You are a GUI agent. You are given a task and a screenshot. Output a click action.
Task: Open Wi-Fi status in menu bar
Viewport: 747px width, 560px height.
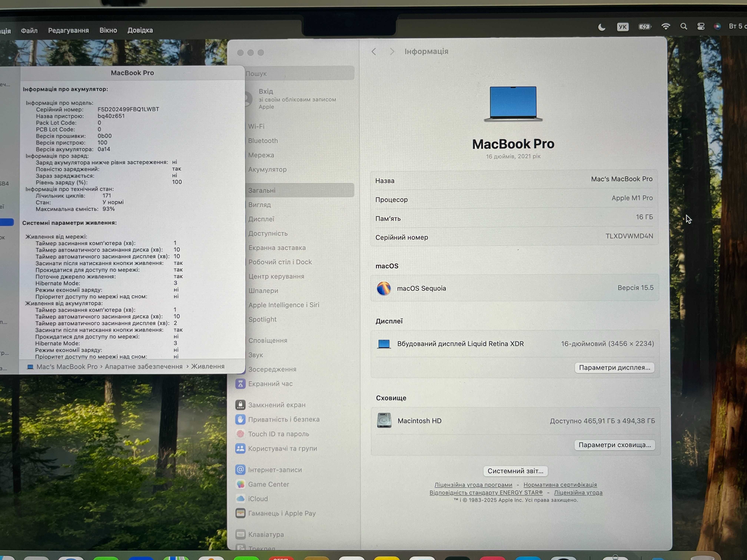[666, 26]
